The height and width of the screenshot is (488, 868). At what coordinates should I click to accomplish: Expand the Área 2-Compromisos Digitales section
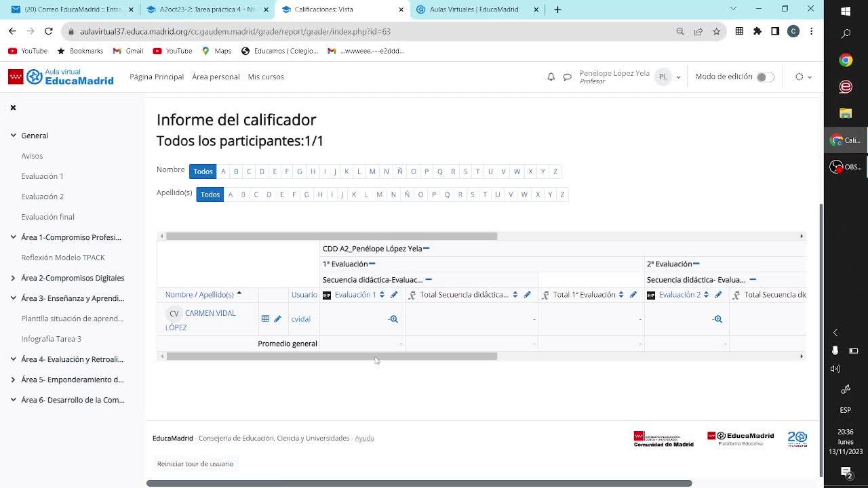click(x=13, y=278)
